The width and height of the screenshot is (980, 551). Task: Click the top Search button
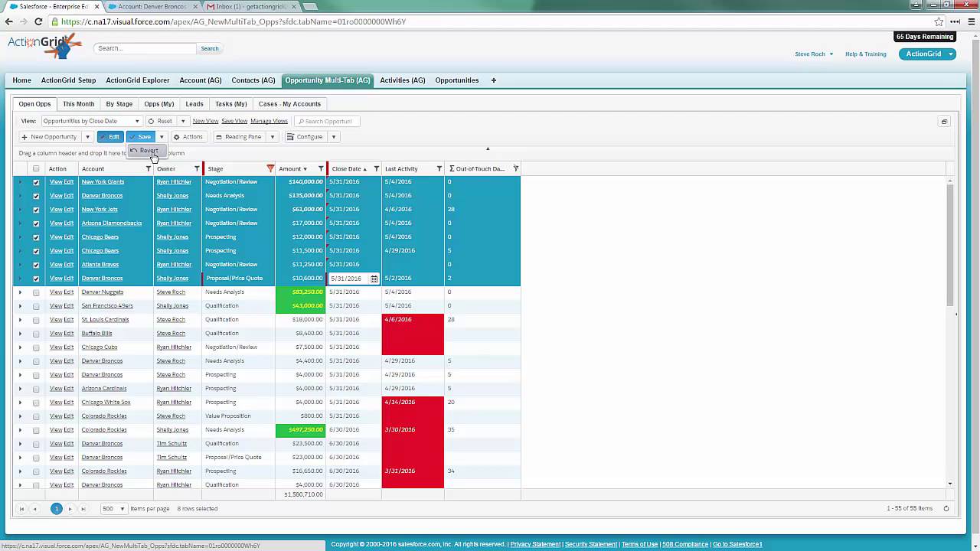[210, 48]
